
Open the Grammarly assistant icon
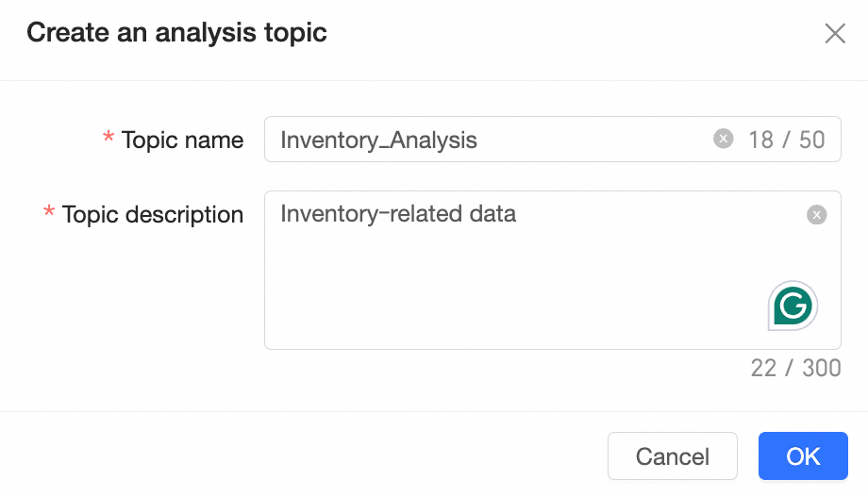pos(793,305)
